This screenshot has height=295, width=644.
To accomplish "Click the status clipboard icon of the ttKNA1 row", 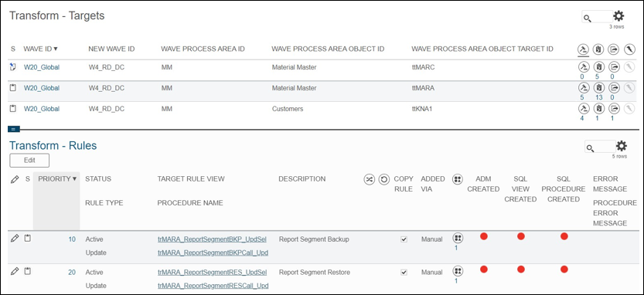I will [12, 108].
